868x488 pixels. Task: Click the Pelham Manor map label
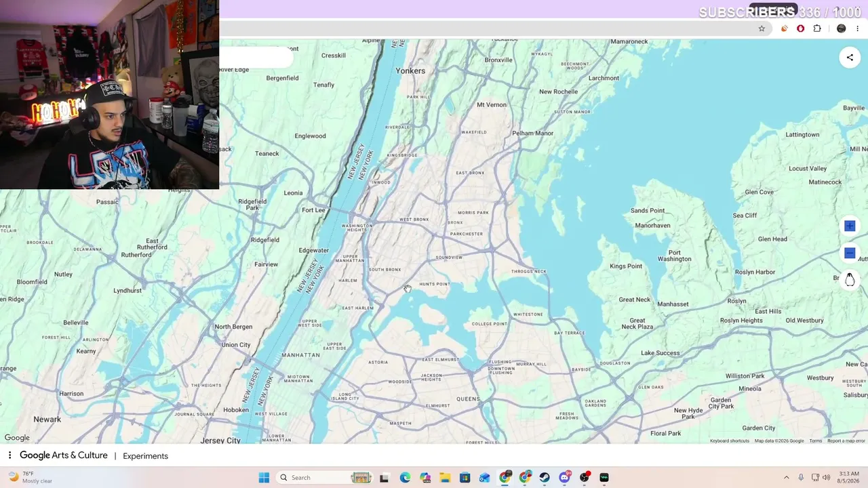(x=533, y=134)
